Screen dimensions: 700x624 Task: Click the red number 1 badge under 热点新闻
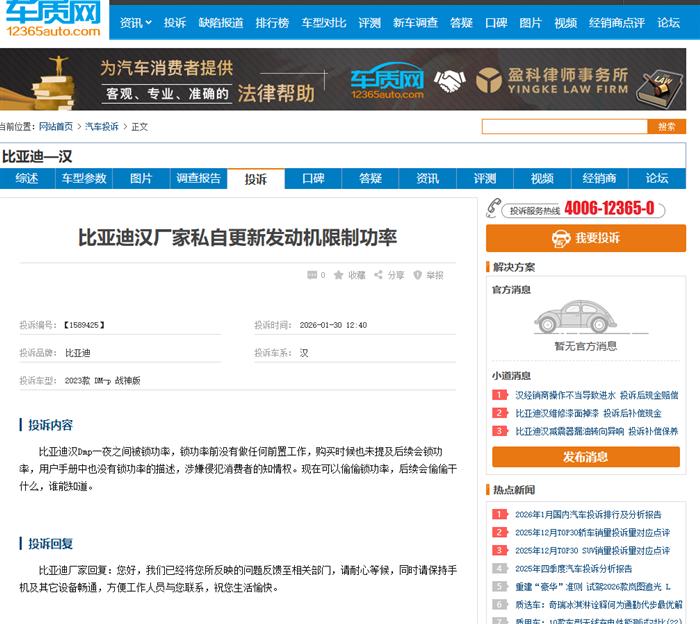(x=500, y=515)
